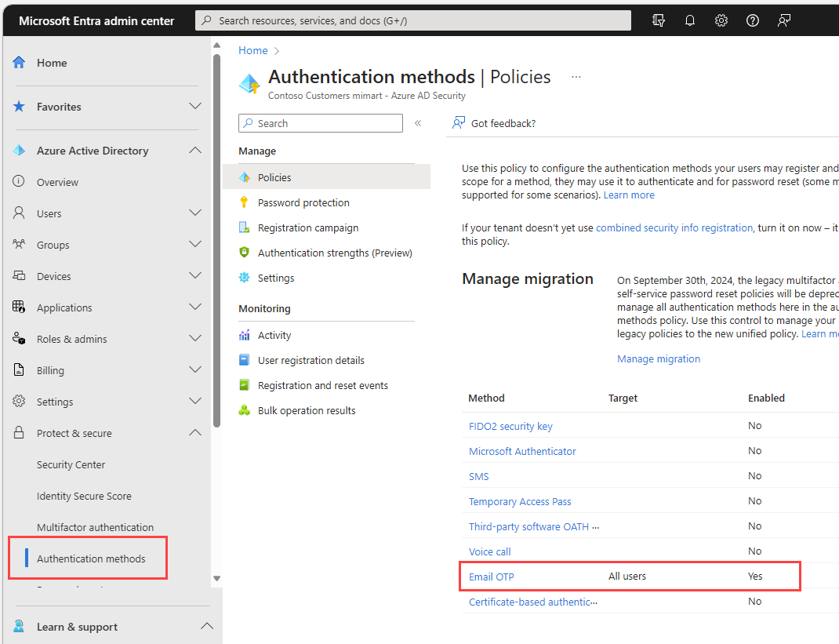This screenshot has height=644, width=839.
Task: Collapse the Protect & secure chevron
Action: (195, 432)
